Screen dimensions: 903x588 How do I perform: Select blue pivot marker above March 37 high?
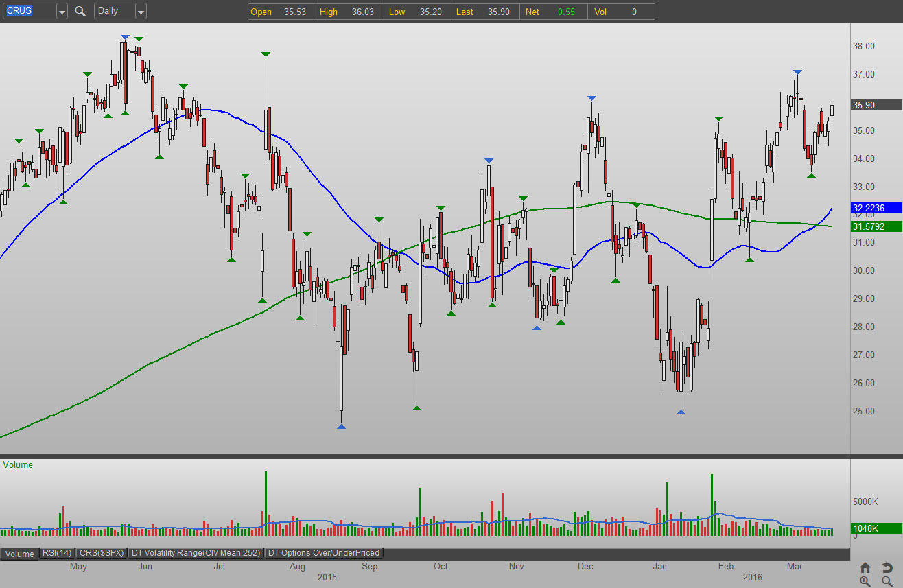click(797, 72)
